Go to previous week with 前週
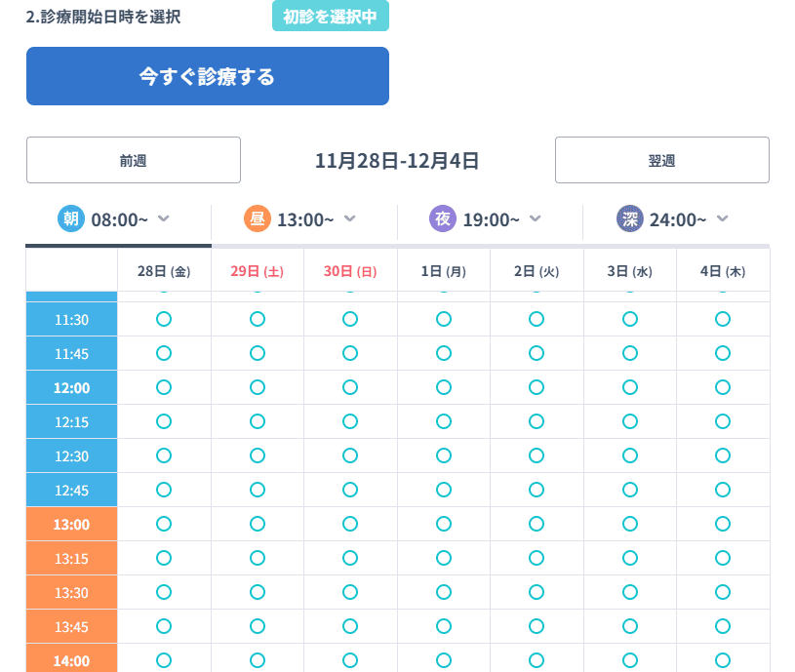795x672 pixels. tap(134, 161)
